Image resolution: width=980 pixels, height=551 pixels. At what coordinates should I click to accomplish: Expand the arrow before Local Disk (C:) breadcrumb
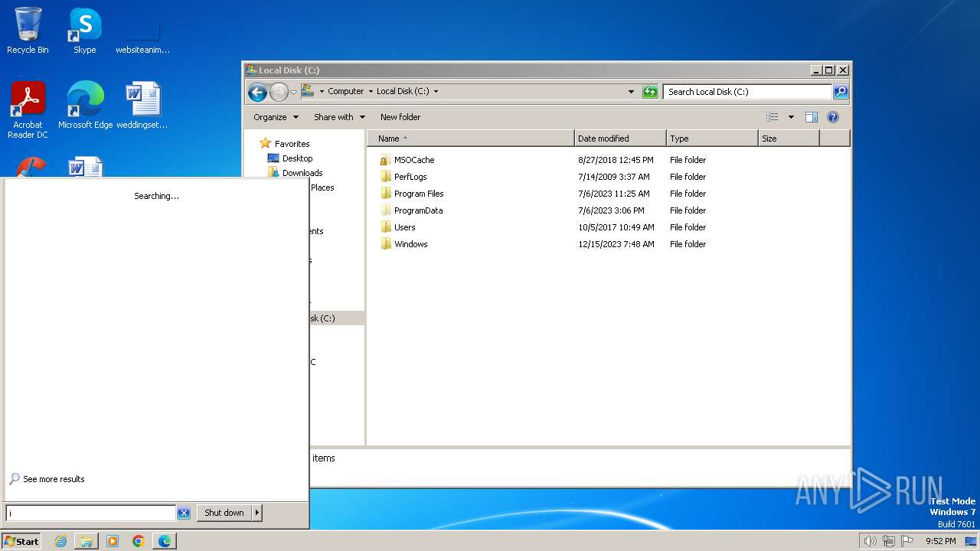pyautogui.click(x=371, y=91)
